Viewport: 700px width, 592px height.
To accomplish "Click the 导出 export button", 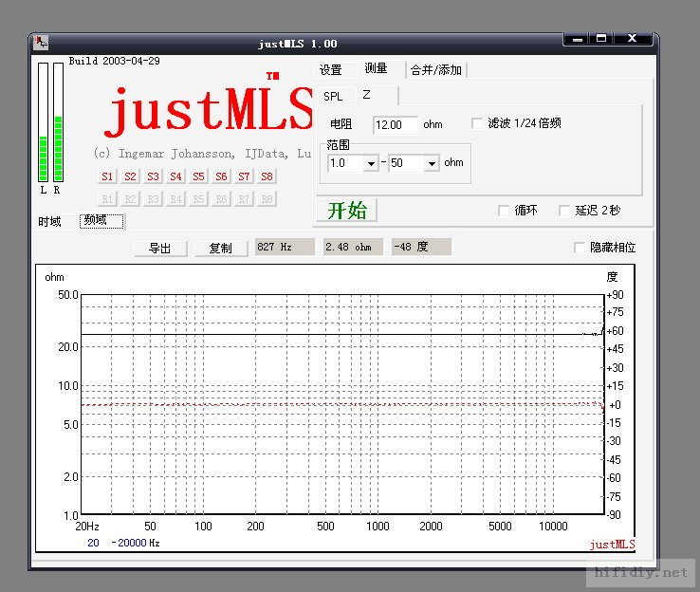I will (x=160, y=249).
